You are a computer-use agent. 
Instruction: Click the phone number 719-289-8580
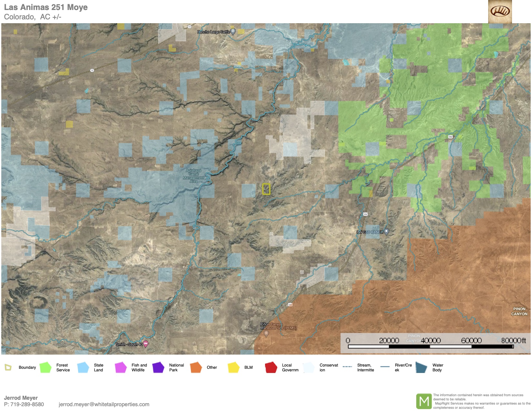click(x=27, y=404)
